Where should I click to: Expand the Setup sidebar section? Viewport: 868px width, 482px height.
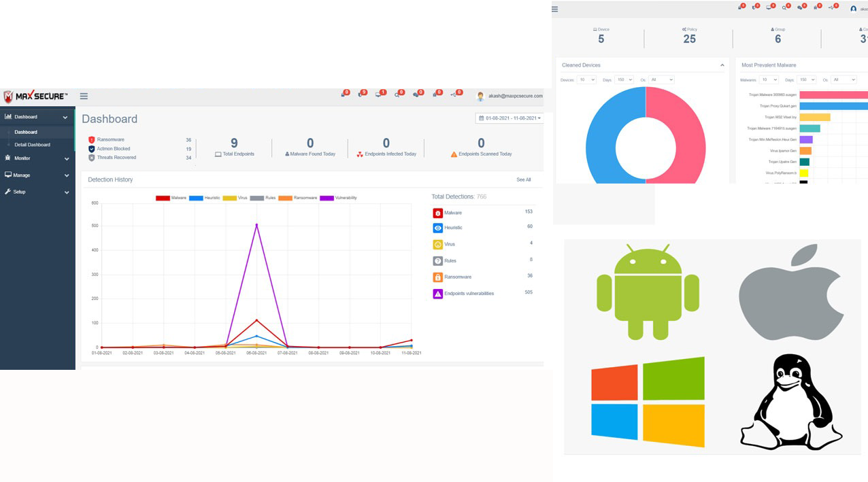[x=37, y=192]
